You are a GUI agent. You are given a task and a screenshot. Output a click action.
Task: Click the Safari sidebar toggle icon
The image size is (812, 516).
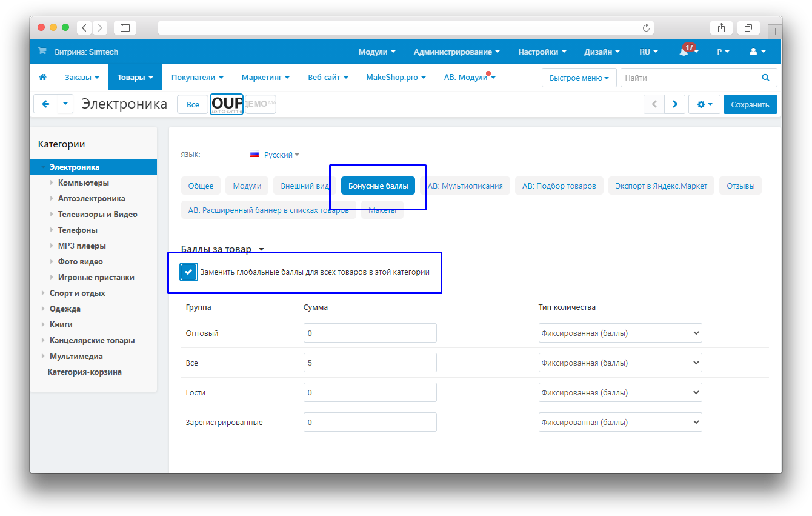click(x=125, y=27)
